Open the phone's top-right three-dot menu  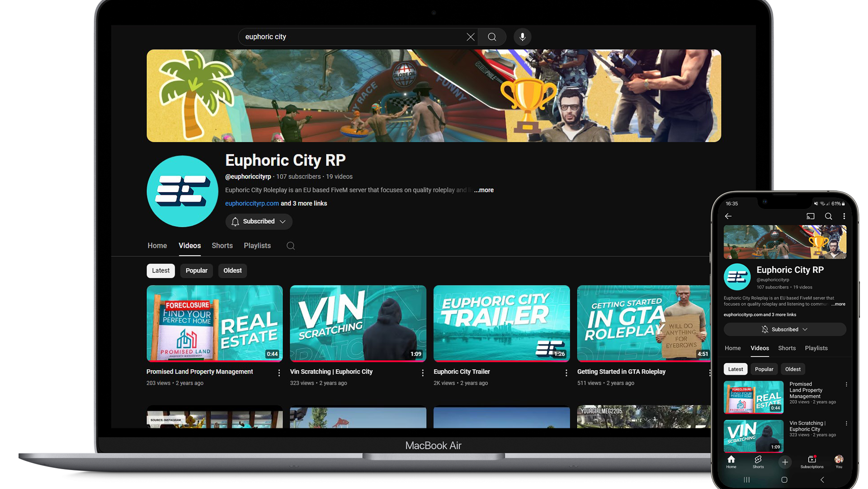point(844,216)
